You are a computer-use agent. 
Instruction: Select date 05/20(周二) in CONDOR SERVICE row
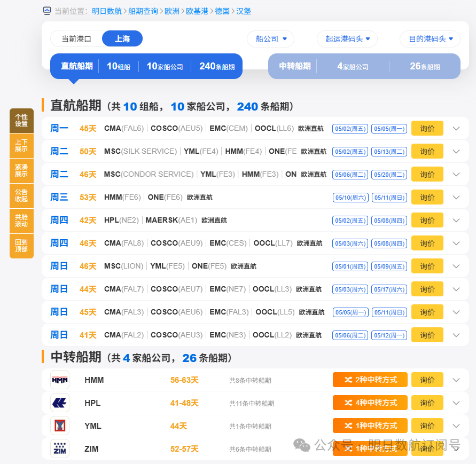pos(389,175)
